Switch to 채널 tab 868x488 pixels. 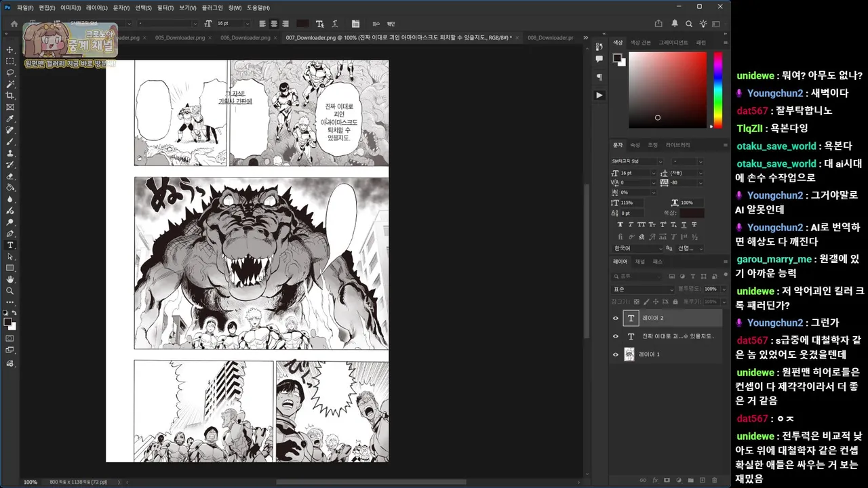pyautogui.click(x=640, y=262)
